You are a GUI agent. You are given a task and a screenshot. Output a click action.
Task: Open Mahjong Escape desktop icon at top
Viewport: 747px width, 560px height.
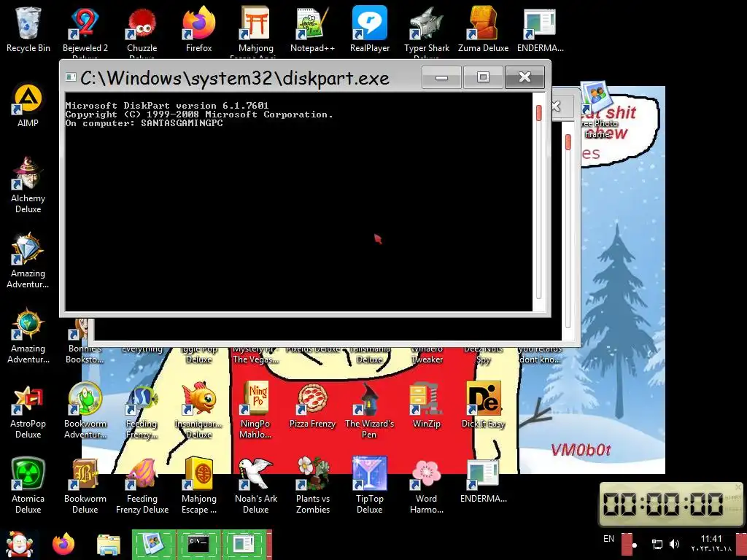(x=256, y=29)
